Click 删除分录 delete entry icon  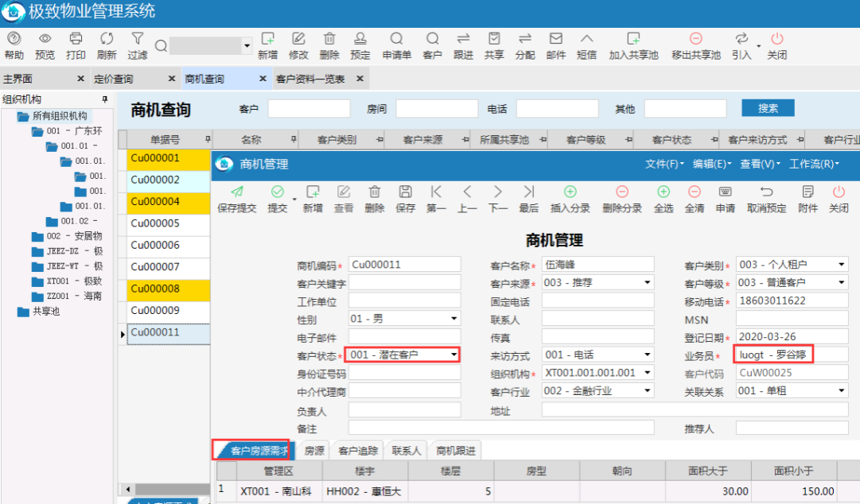pos(622,192)
